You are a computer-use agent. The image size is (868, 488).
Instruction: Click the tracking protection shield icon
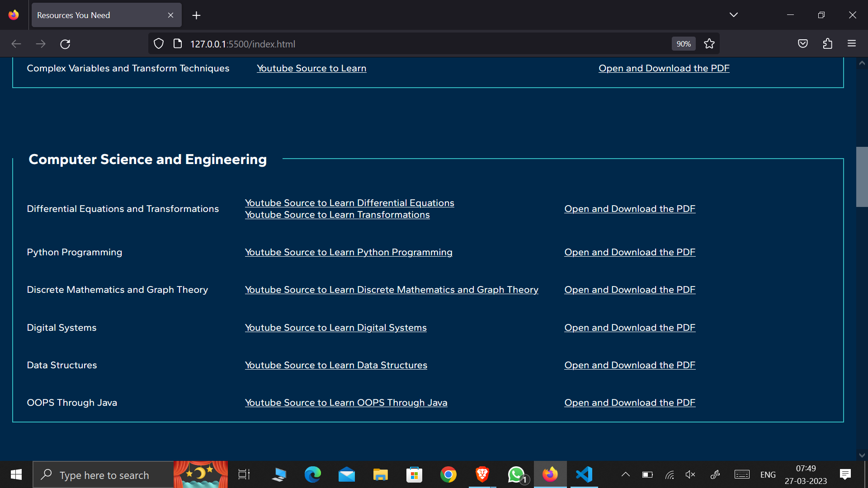[x=159, y=44]
